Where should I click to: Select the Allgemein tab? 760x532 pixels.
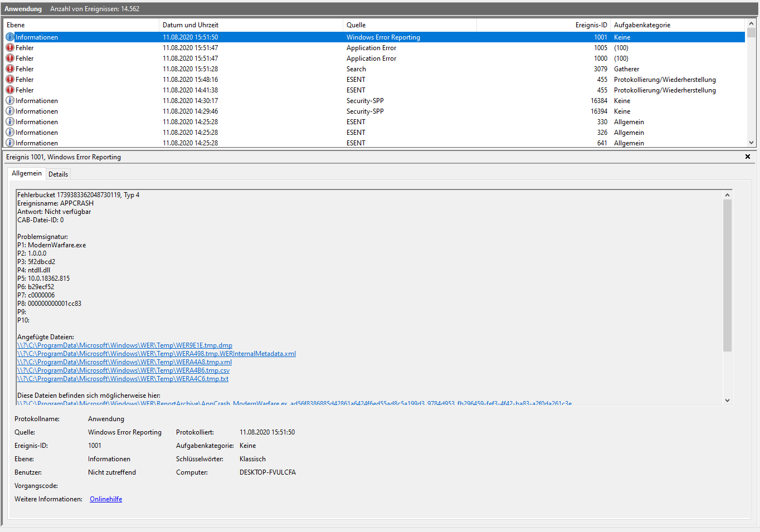point(27,173)
